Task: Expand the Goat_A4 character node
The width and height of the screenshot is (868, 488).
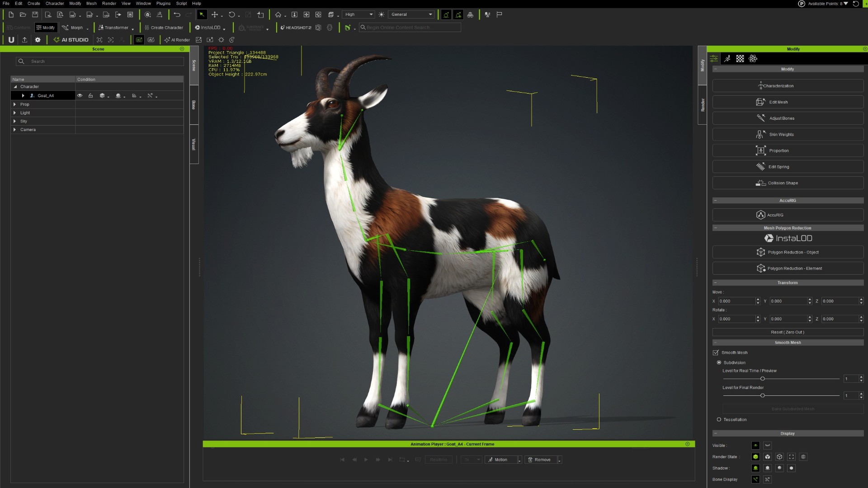Action: (23, 96)
